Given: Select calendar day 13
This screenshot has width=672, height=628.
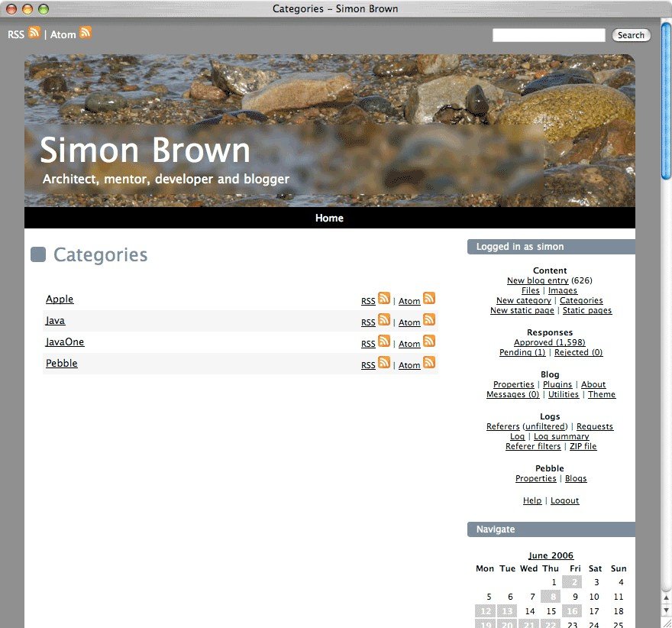Looking at the screenshot, I should click(506, 611).
